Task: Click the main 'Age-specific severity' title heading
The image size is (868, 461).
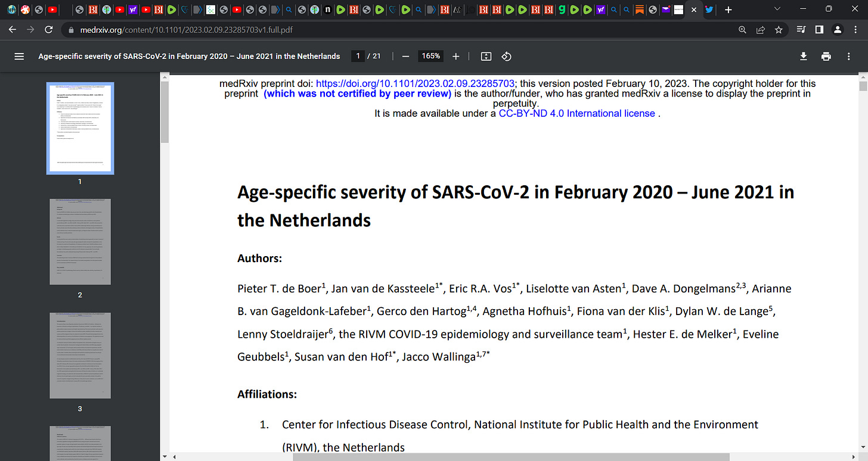Action: tap(516, 206)
